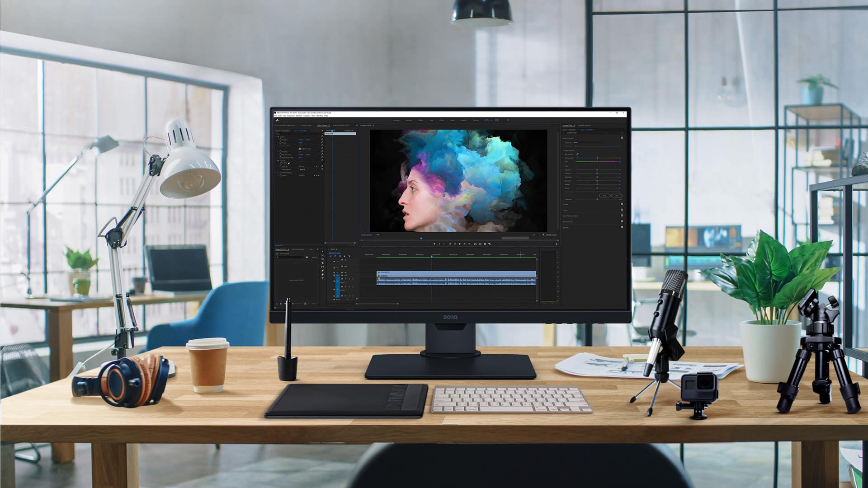Open Program monitor settings wrench
Viewport: 868px width, 488px height.
point(543,235)
